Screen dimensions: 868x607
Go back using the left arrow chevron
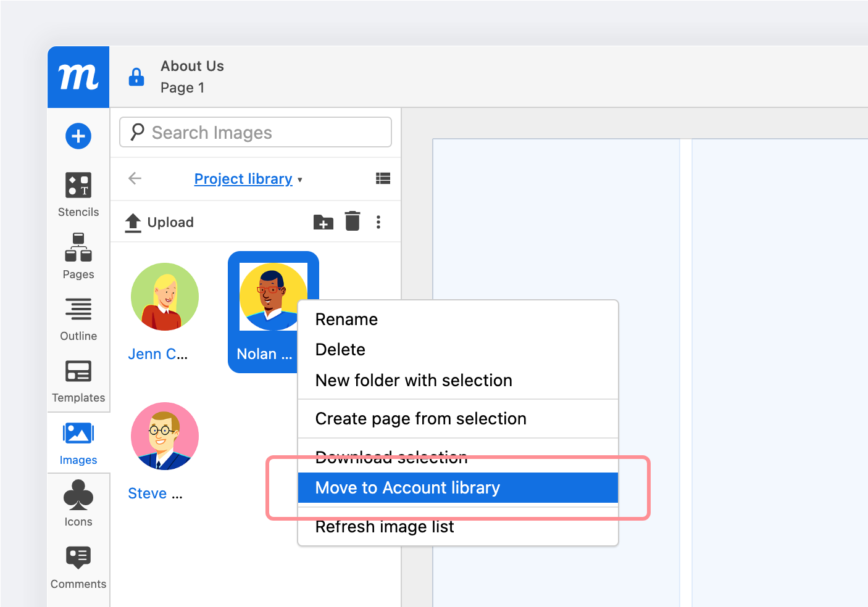(x=135, y=178)
